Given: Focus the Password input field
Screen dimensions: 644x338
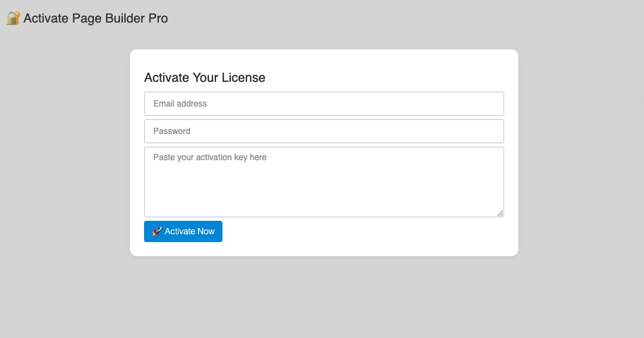Looking at the screenshot, I should tap(323, 131).
